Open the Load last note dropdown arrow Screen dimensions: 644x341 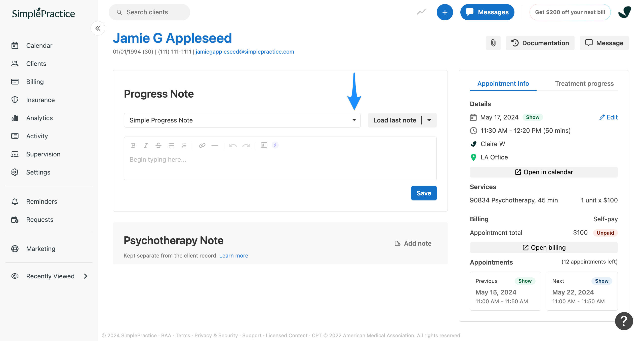click(429, 120)
